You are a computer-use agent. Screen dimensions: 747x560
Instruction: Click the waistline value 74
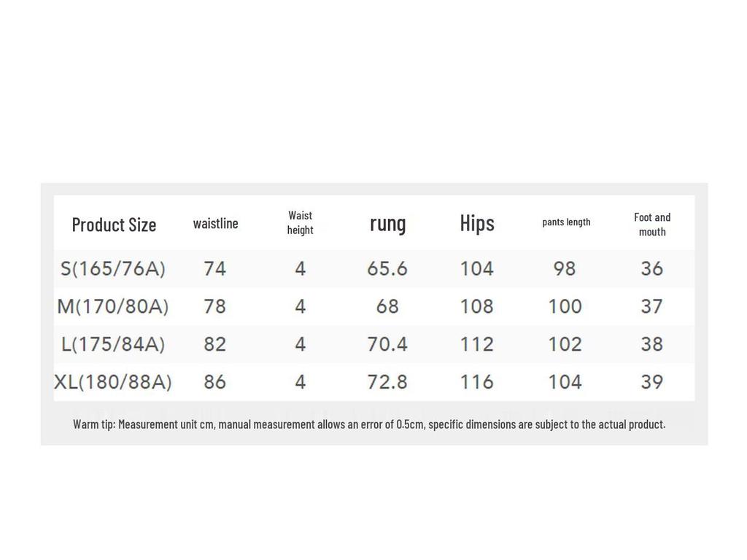(x=214, y=268)
